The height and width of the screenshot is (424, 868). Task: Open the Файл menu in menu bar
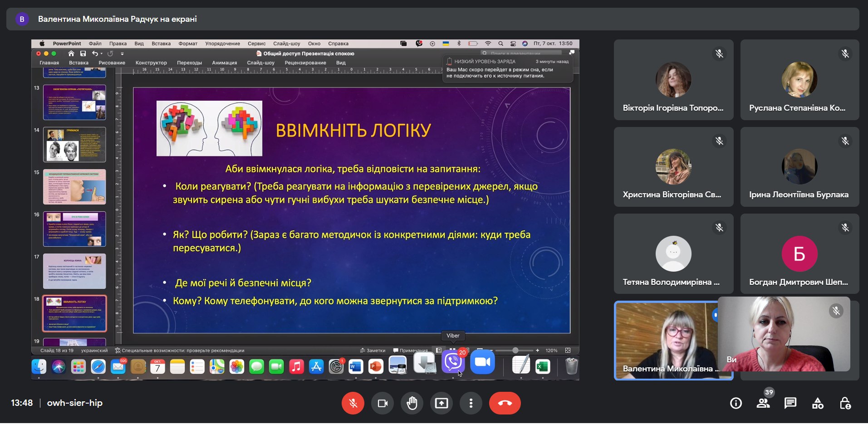click(x=95, y=44)
